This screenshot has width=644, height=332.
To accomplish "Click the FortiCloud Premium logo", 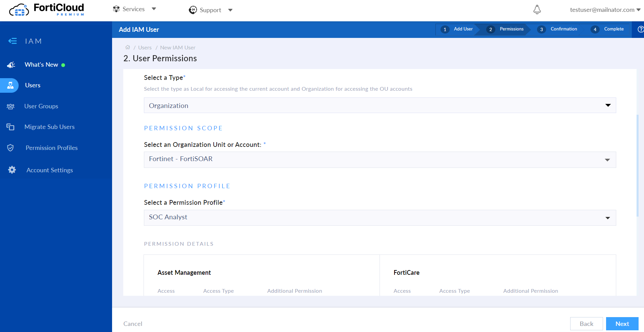I will pyautogui.click(x=46, y=9).
